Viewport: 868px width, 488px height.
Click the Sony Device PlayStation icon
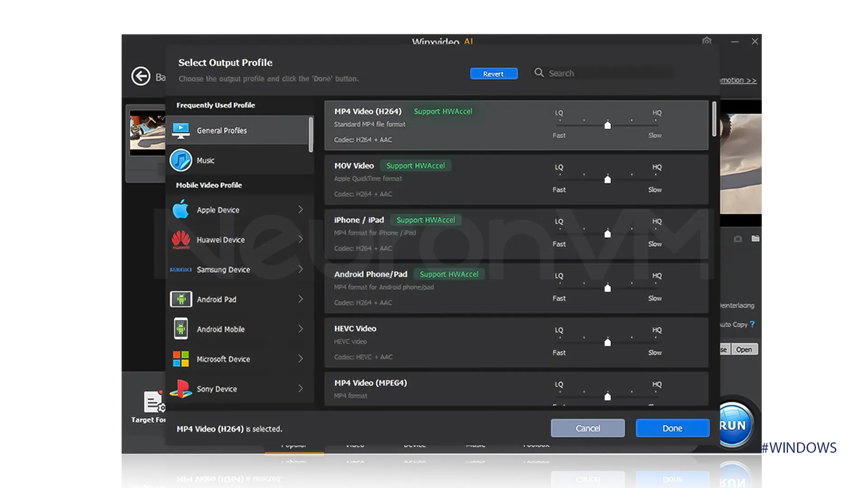click(181, 389)
